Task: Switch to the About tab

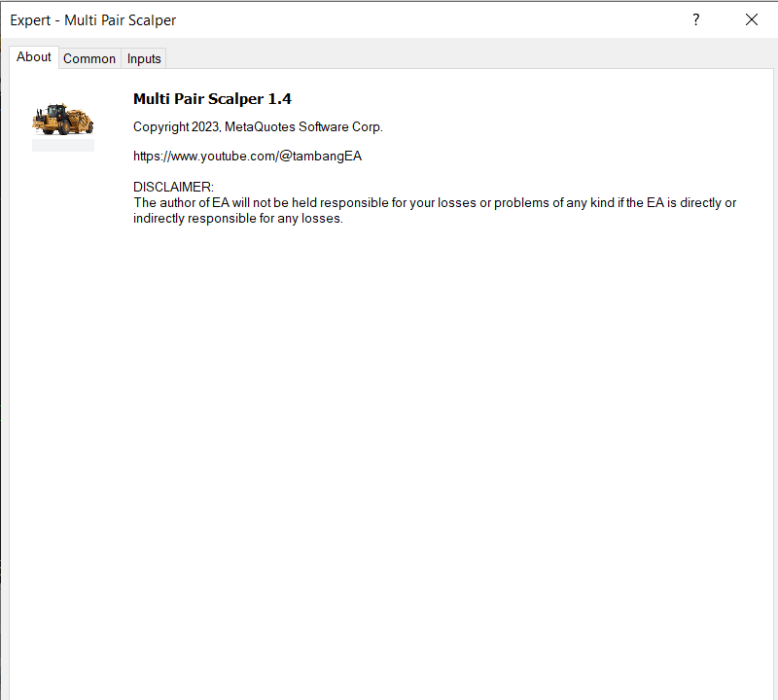Action: pos(34,57)
